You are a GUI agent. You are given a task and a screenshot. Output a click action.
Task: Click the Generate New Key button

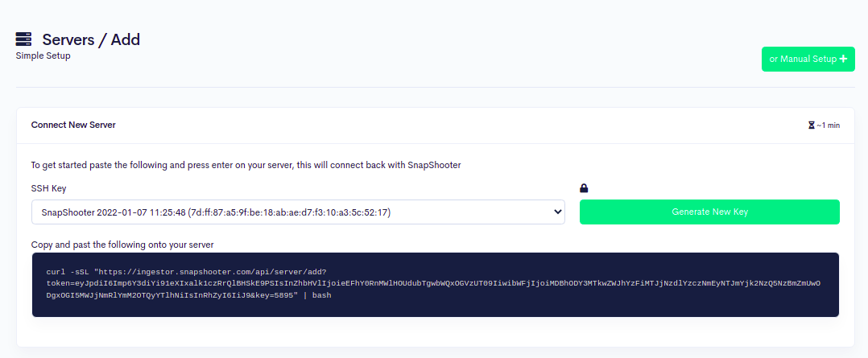point(709,212)
